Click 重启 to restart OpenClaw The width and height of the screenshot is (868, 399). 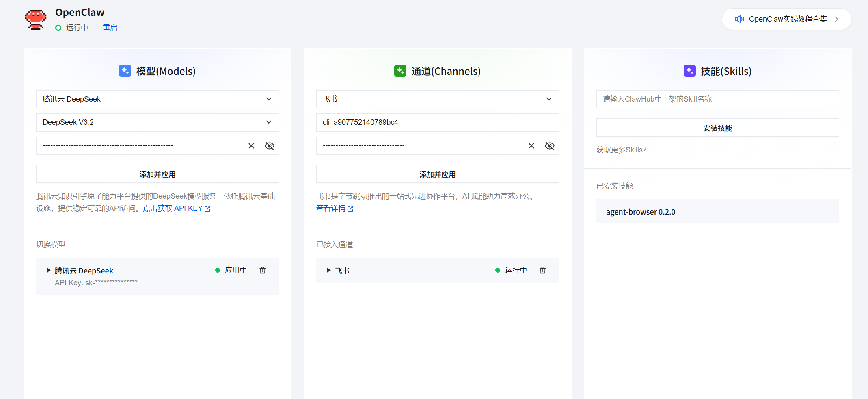[x=110, y=27]
